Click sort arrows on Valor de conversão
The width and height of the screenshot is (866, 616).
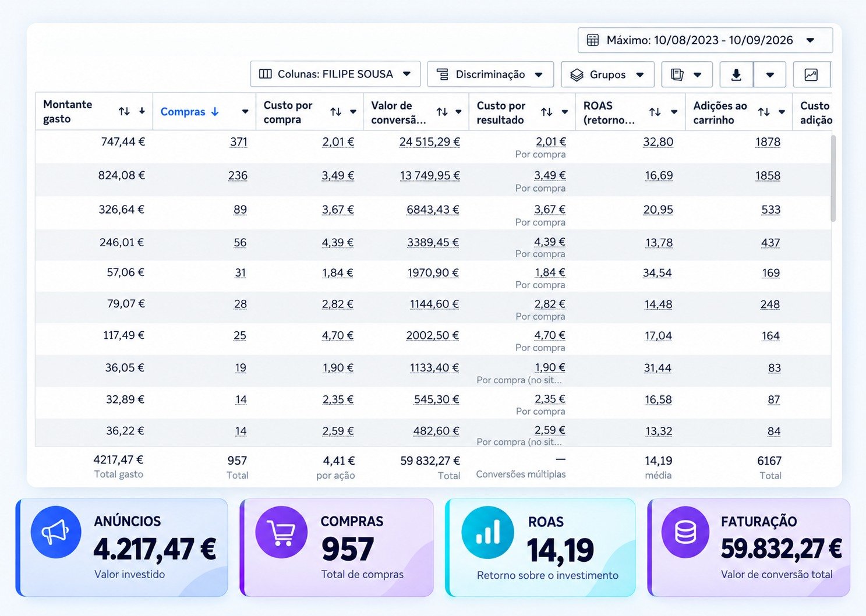coord(442,112)
